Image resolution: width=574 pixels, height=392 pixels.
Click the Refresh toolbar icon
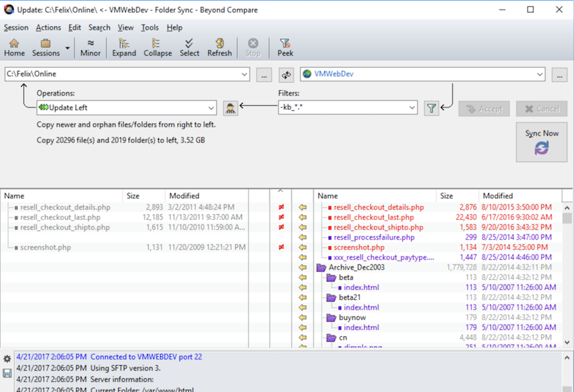(220, 47)
